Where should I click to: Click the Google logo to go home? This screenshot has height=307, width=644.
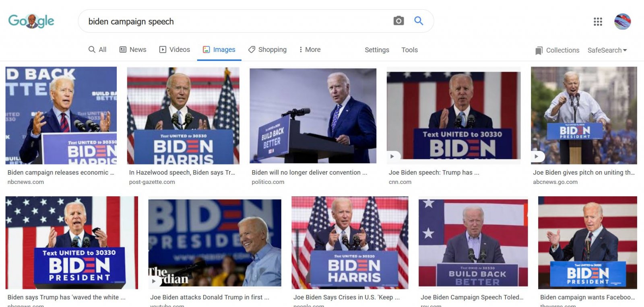31,21
